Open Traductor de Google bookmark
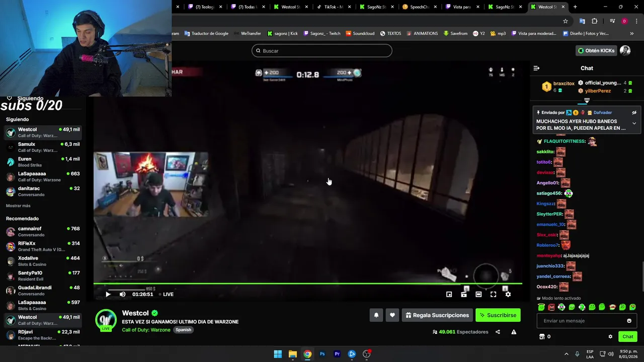Screen dimensions: 644x362 tap(206, 34)
